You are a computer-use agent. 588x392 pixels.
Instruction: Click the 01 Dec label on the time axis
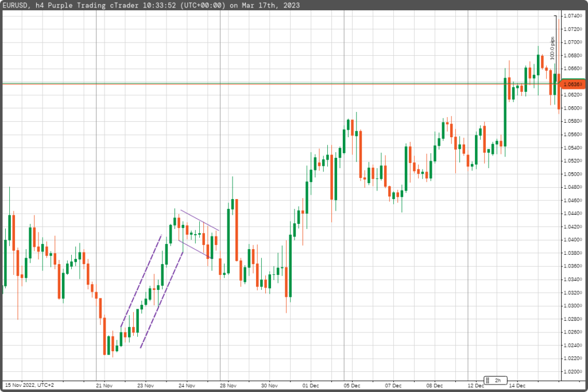(x=311, y=386)
